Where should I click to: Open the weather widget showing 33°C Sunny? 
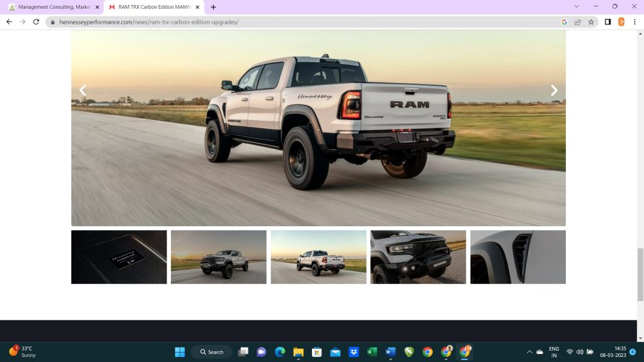click(23, 352)
